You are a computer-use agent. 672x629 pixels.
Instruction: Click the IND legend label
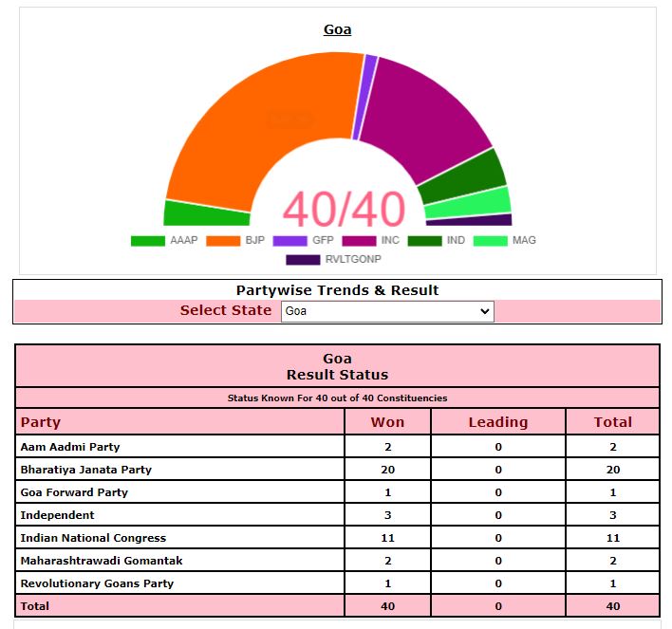(456, 240)
